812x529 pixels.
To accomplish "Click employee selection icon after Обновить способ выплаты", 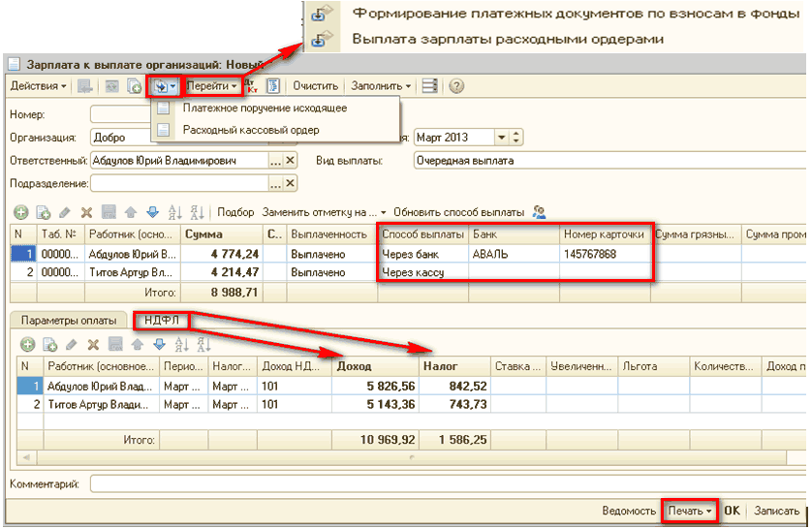I will [540, 212].
